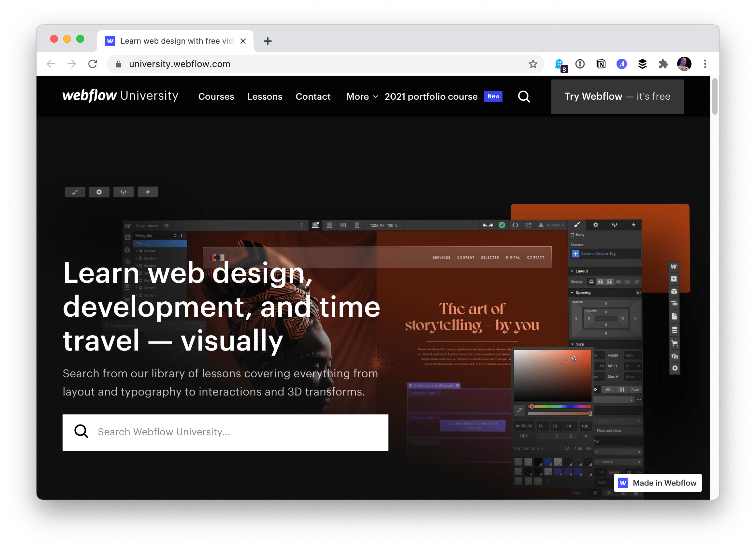Select the Learn web design browser tab
The height and width of the screenshot is (548, 756).
(176, 41)
